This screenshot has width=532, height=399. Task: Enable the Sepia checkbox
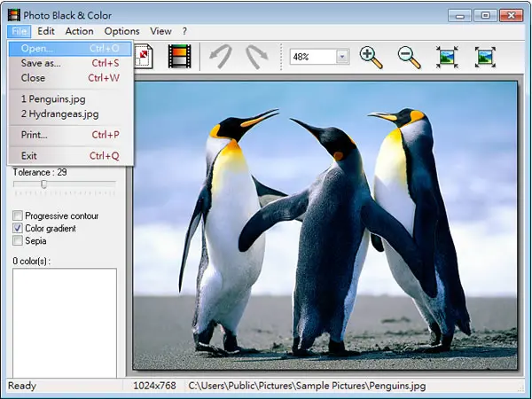click(18, 240)
